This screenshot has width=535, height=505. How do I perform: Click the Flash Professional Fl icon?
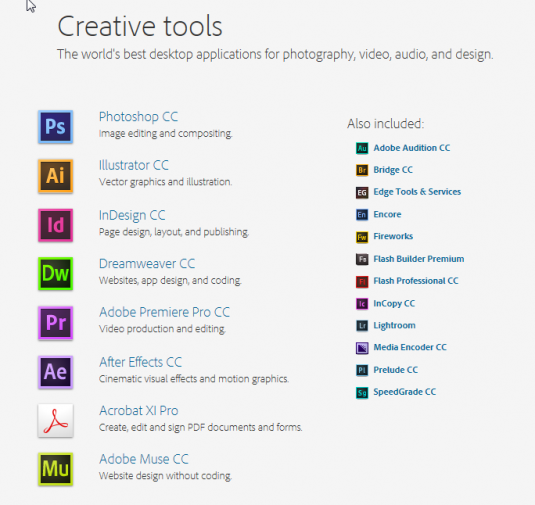pyautogui.click(x=362, y=282)
